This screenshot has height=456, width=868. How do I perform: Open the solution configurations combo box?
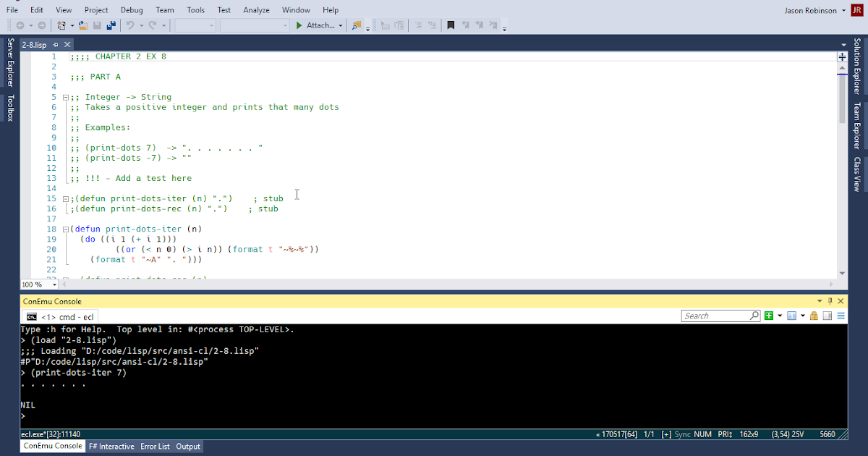[x=195, y=25]
